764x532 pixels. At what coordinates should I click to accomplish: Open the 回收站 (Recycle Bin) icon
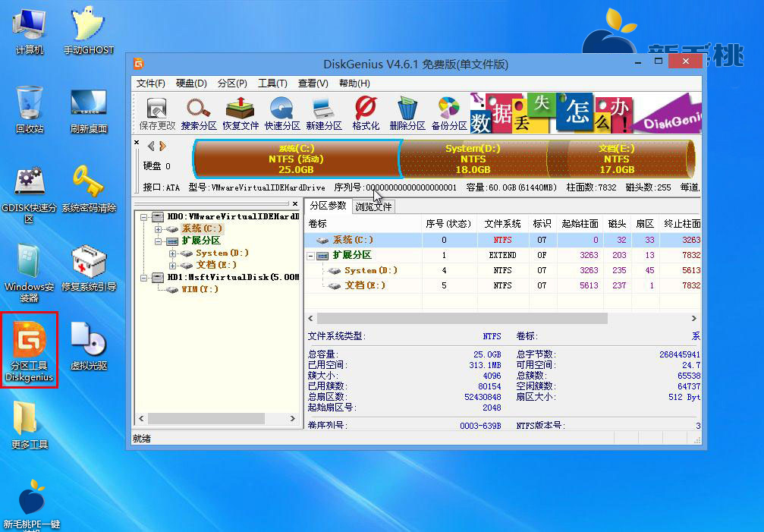coord(30,110)
